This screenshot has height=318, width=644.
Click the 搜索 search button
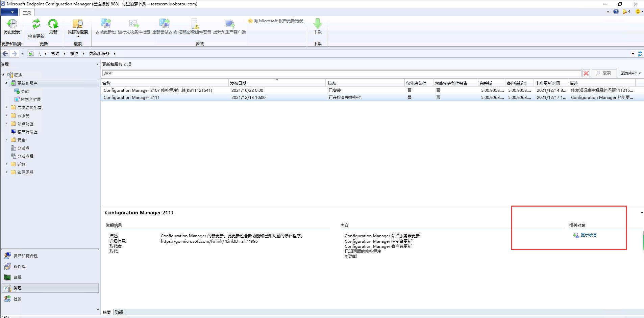pyautogui.click(x=604, y=73)
